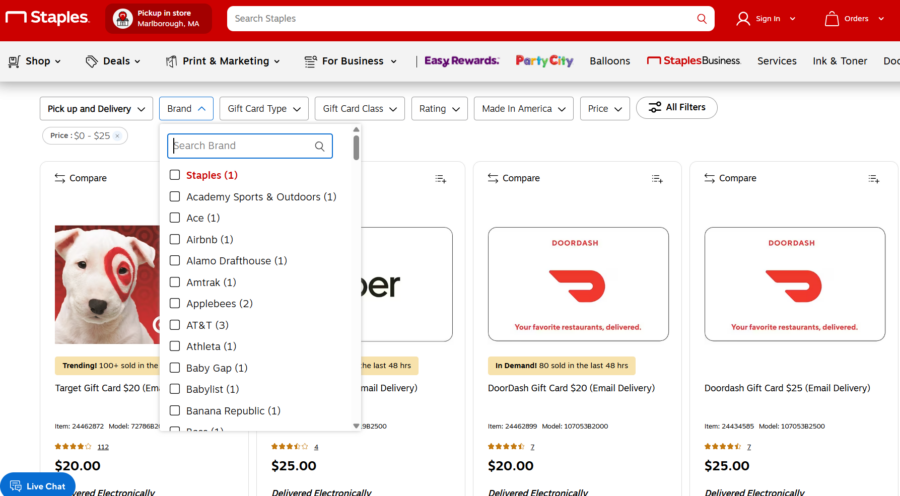This screenshot has height=496, width=900.
Task: Check the Applebees (2) brand checkbox
Action: pyautogui.click(x=174, y=303)
